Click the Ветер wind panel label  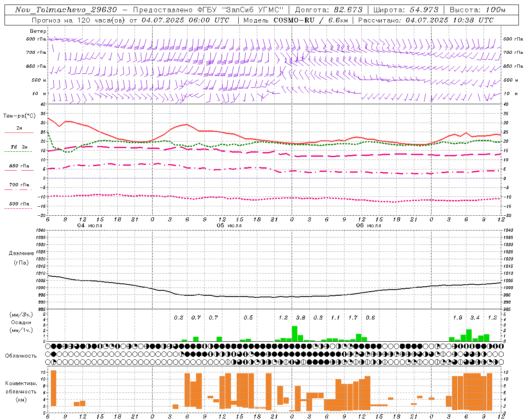38,31
